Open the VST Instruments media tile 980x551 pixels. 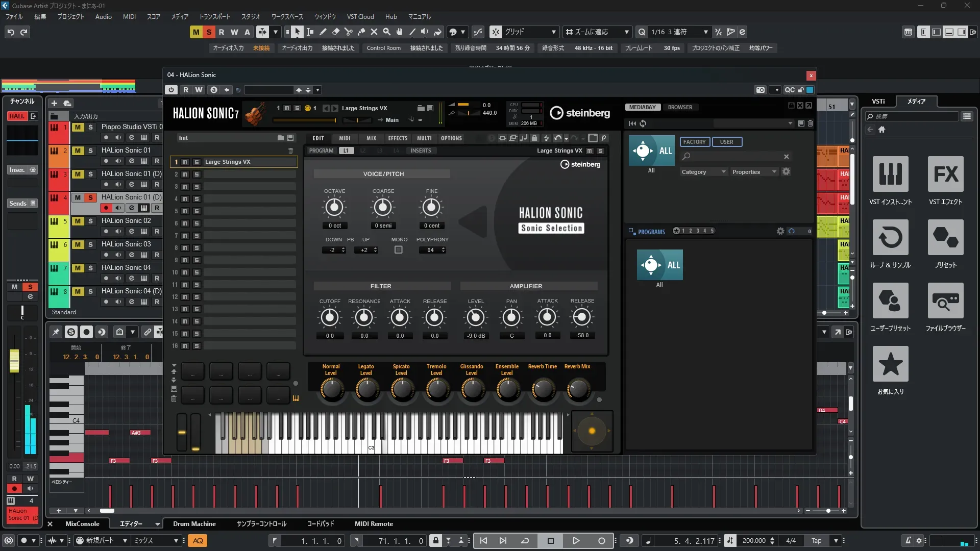pos(890,174)
